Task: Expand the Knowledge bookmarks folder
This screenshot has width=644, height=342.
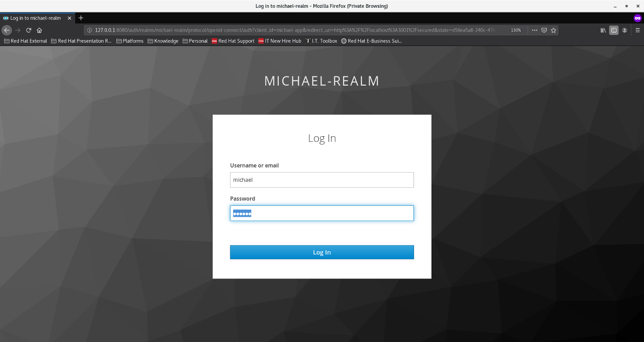Action: coord(163,41)
